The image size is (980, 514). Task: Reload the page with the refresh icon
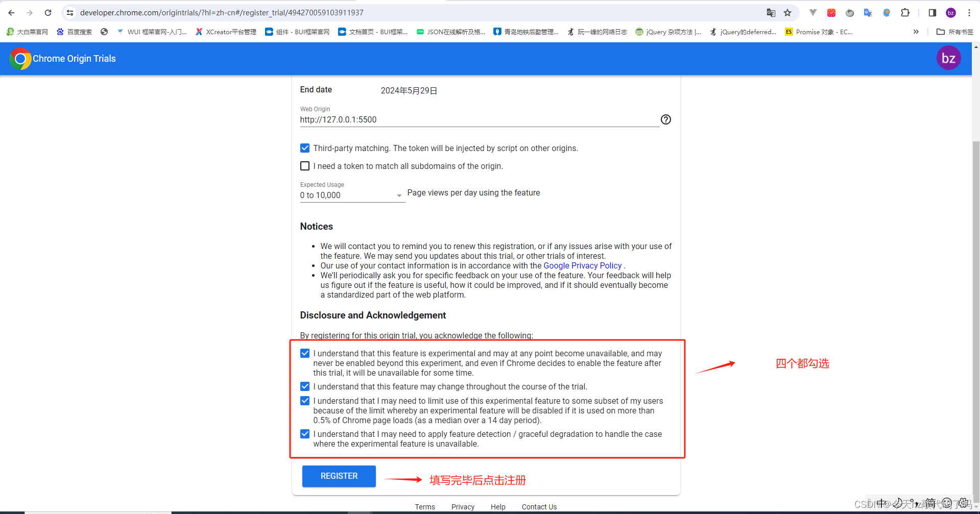coord(48,12)
